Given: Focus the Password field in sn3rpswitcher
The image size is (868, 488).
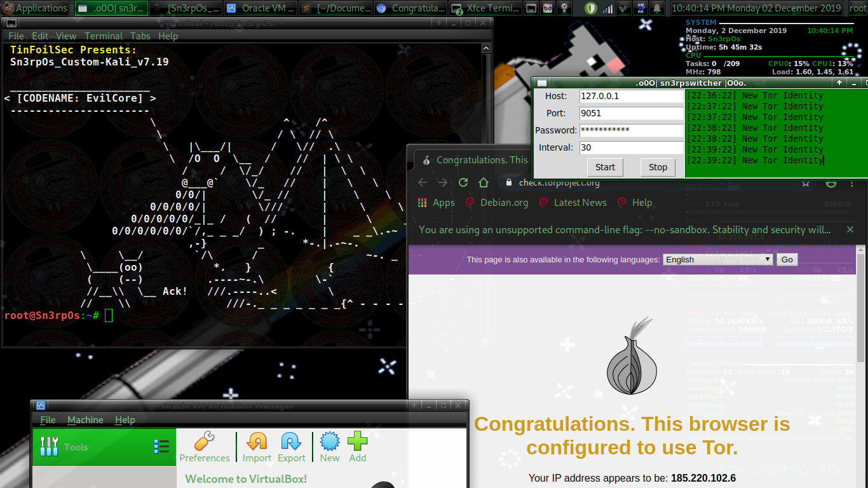Looking at the screenshot, I should [631, 130].
